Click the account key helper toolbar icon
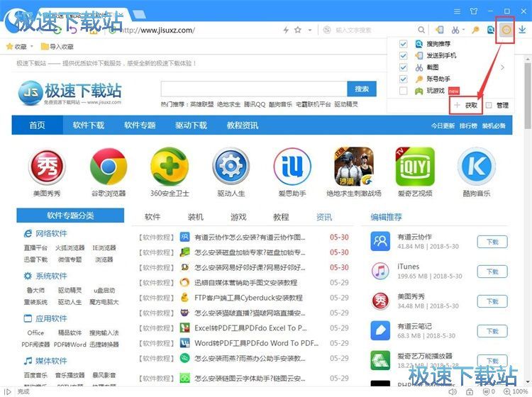This screenshot has width=532, height=397. pyautogui.click(x=475, y=30)
